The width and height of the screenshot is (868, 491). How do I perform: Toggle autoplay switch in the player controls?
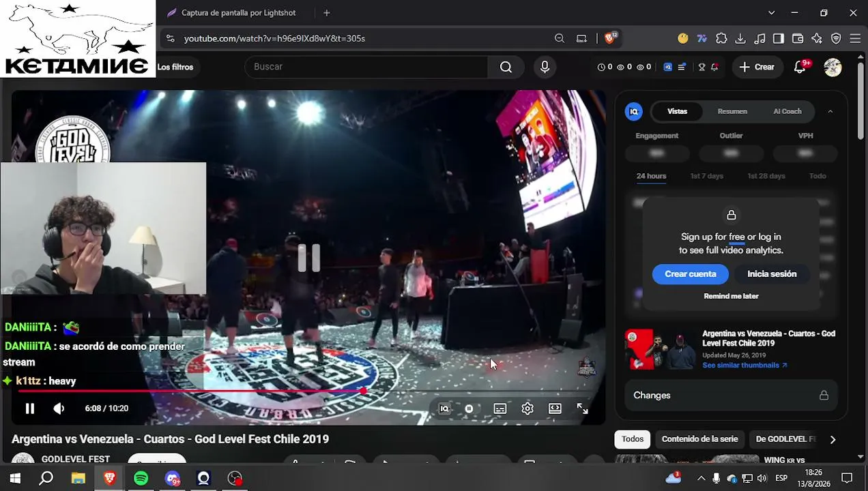click(x=469, y=408)
